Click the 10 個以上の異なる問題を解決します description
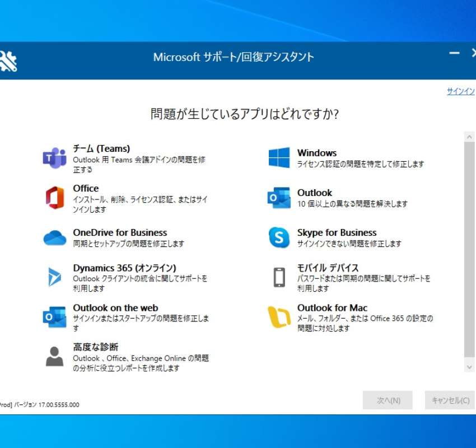 pyautogui.click(x=352, y=204)
